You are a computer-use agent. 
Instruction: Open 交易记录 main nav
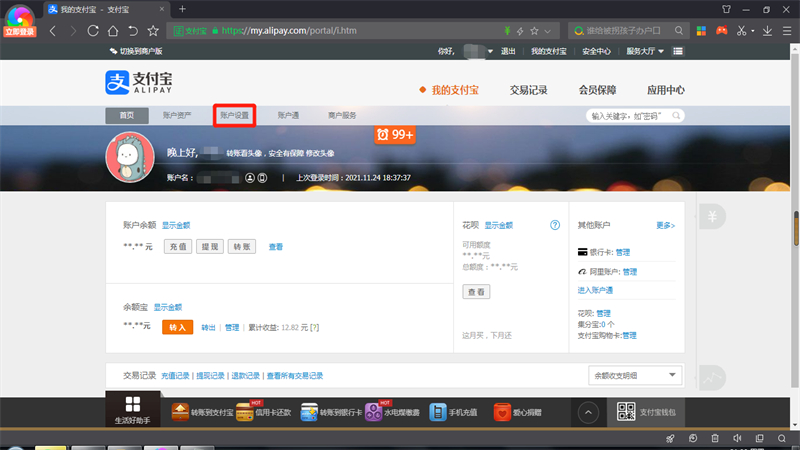pyautogui.click(x=528, y=90)
